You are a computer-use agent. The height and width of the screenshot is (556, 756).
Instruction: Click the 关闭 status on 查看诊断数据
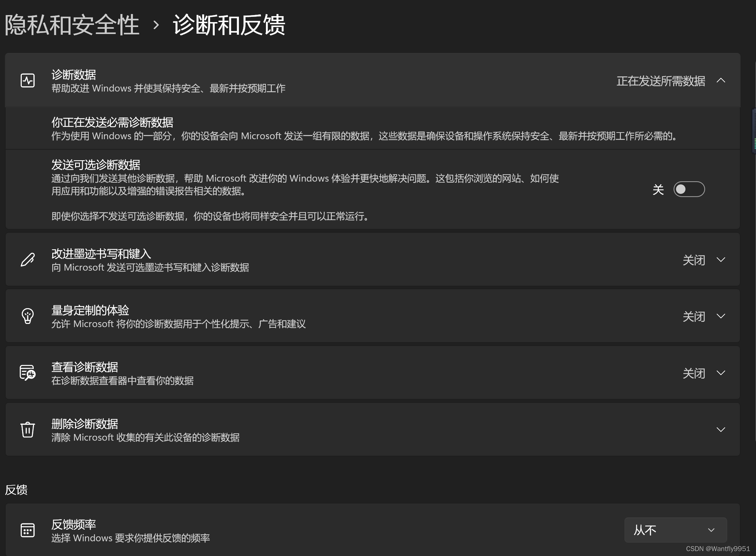click(x=694, y=373)
